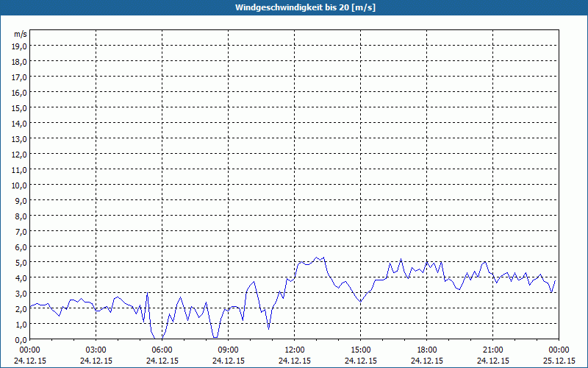The image size is (588, 368).
Task: Click the 00:00 label above 25.12.15
Action: 559,350
